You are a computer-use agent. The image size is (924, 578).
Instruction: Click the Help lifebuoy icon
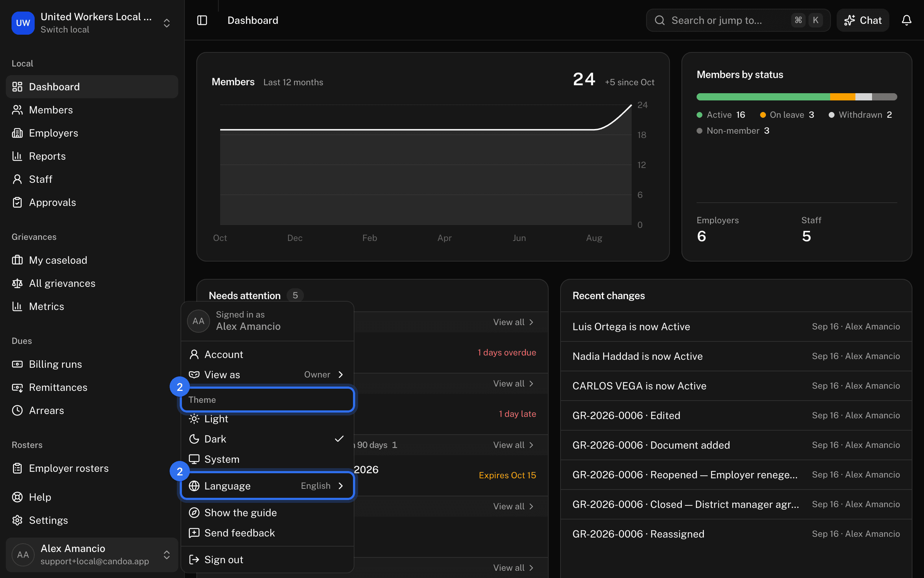17,497
